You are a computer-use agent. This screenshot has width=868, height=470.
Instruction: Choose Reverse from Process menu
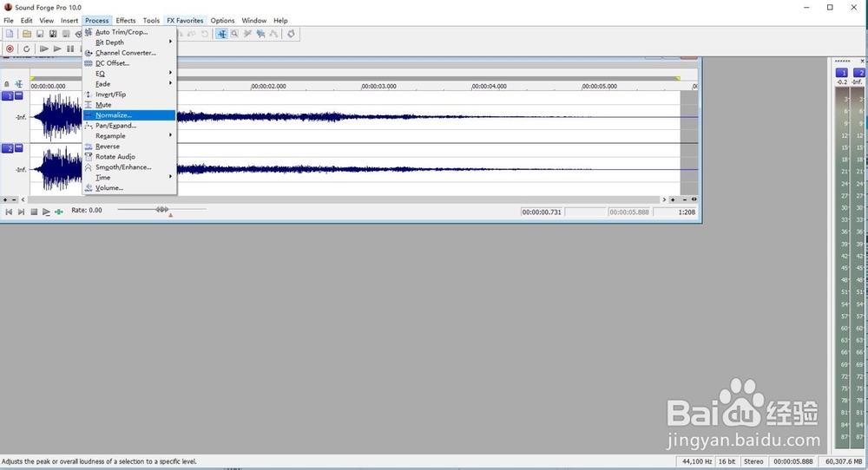tap(129, 147)
